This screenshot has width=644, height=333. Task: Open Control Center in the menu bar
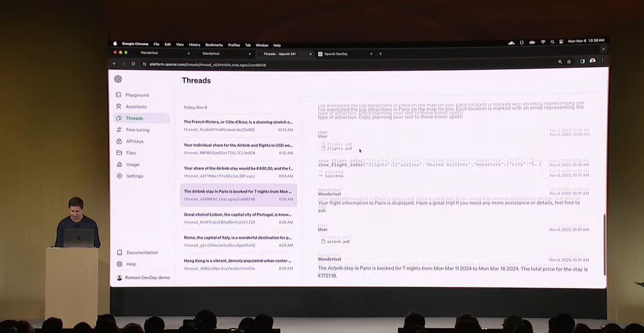(x=561, y=42)
